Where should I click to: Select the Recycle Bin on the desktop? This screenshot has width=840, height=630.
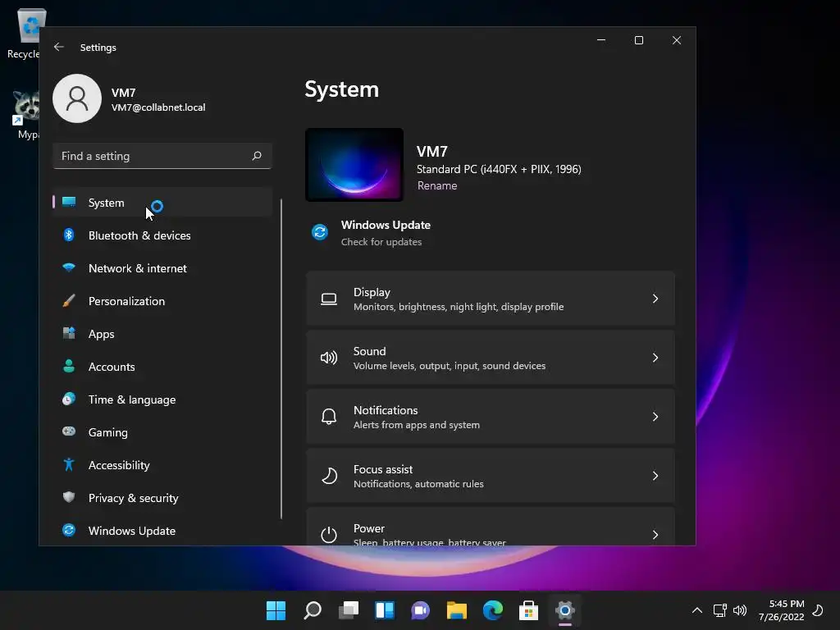pos(24,33)
